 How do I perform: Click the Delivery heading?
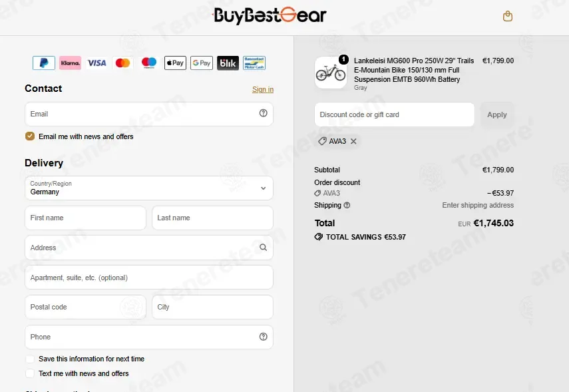coord(44,163)
